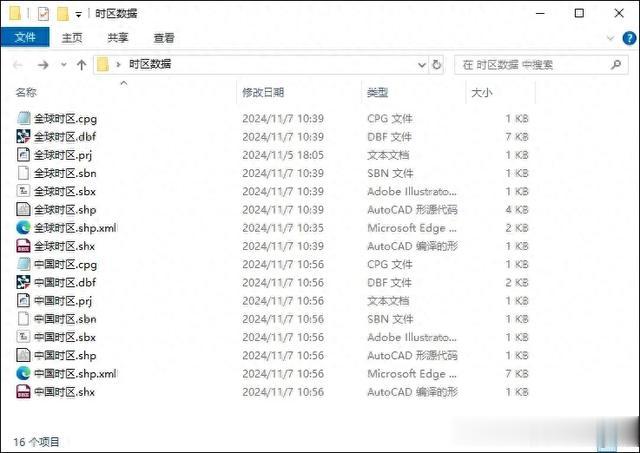Sort by the 大小 column header

tap(482, 93)
